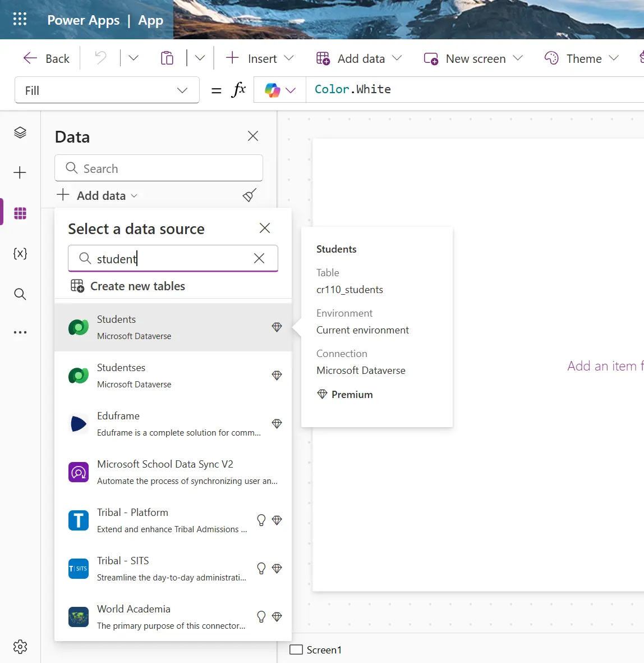Click the Back button

pyautogui.click(x=47, y=58)
